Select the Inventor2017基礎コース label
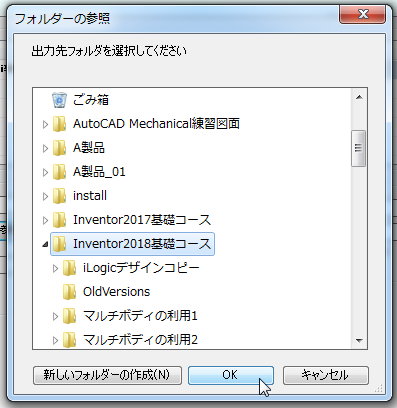 click(142, 220)
